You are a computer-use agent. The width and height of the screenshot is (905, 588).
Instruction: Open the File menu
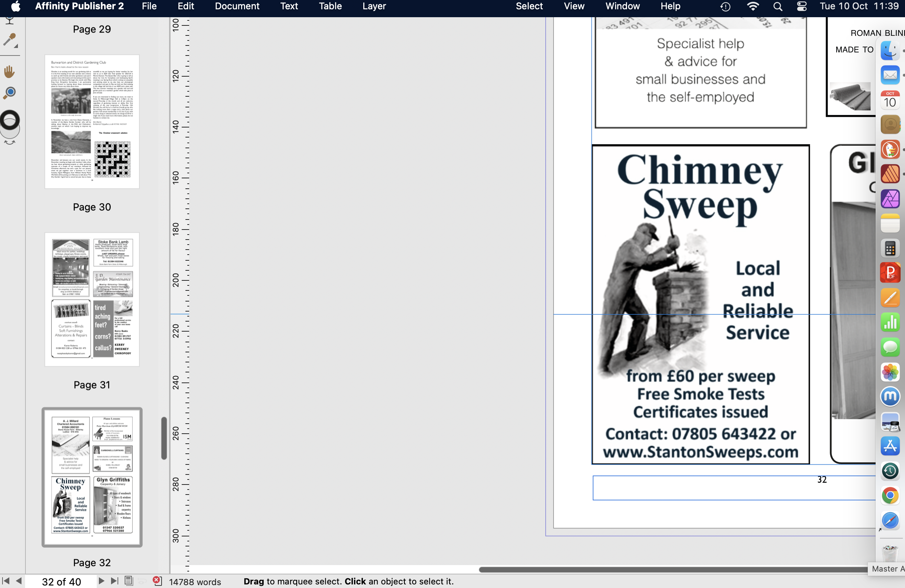(149, 6)
